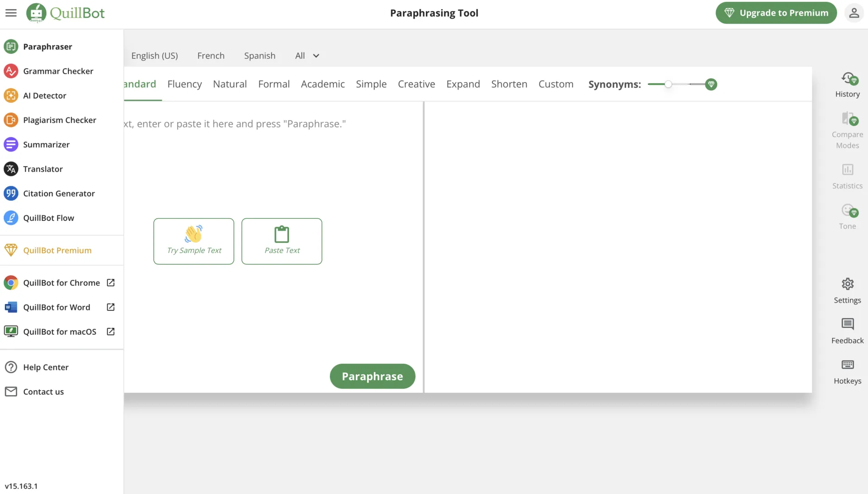Select the Custom mode tab
The width and height of the screenshot is (868, 494).
point(556,84)
